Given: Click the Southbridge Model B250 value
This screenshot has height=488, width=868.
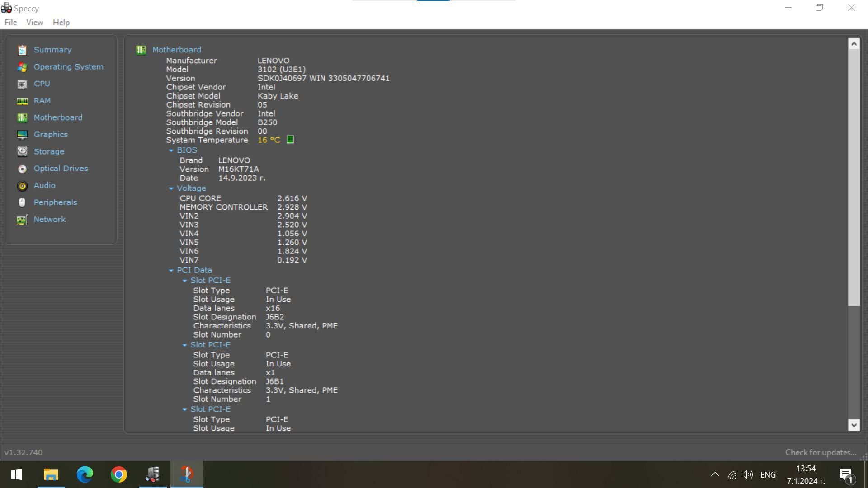Looking at the screenshot, I should point(268,122).
